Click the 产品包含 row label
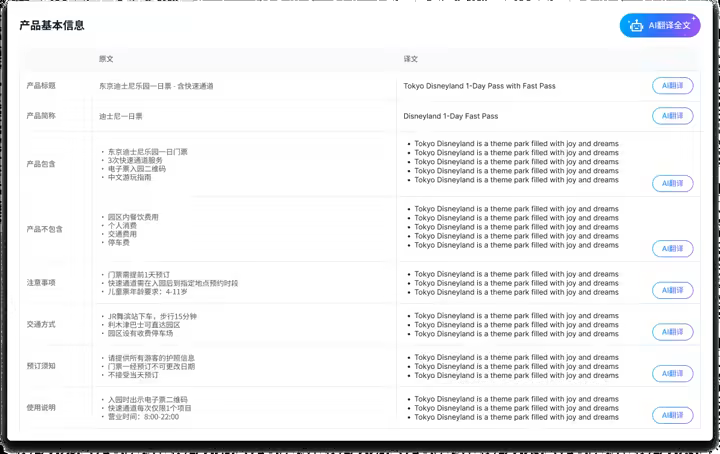 pos(41,164)
